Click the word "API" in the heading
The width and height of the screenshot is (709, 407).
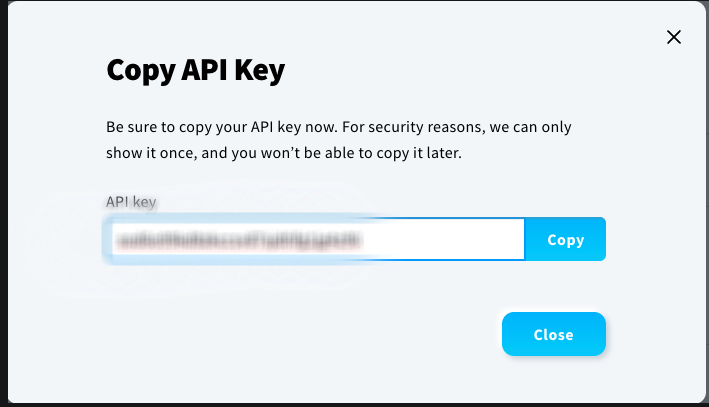click(203, 71)
